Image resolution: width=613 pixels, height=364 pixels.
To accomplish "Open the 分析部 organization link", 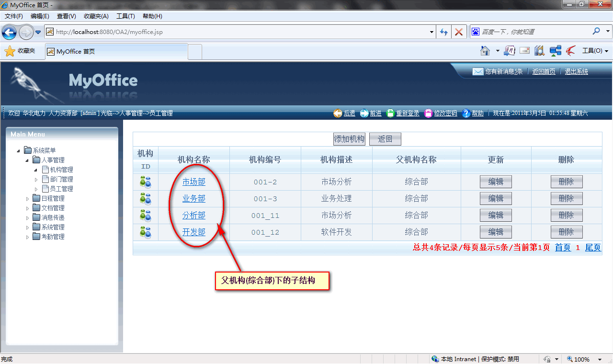I will [x=194, y=216].
